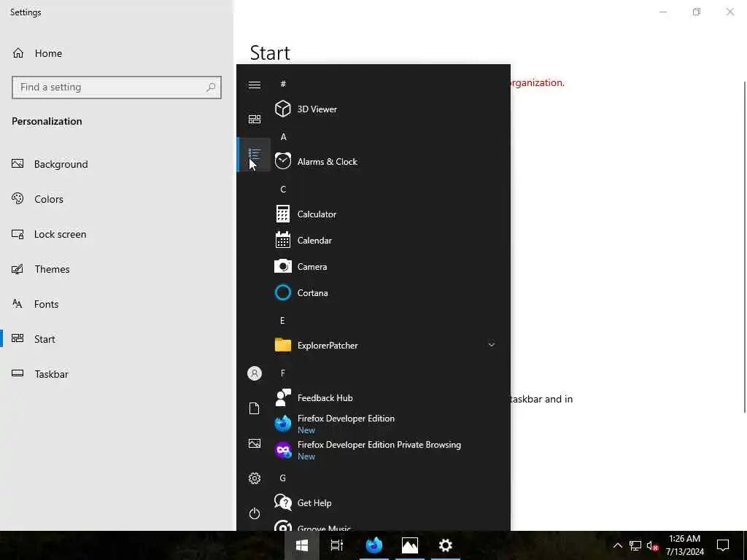Open Task View on the taskbar

pyautogui.click(x=337, y=545)
